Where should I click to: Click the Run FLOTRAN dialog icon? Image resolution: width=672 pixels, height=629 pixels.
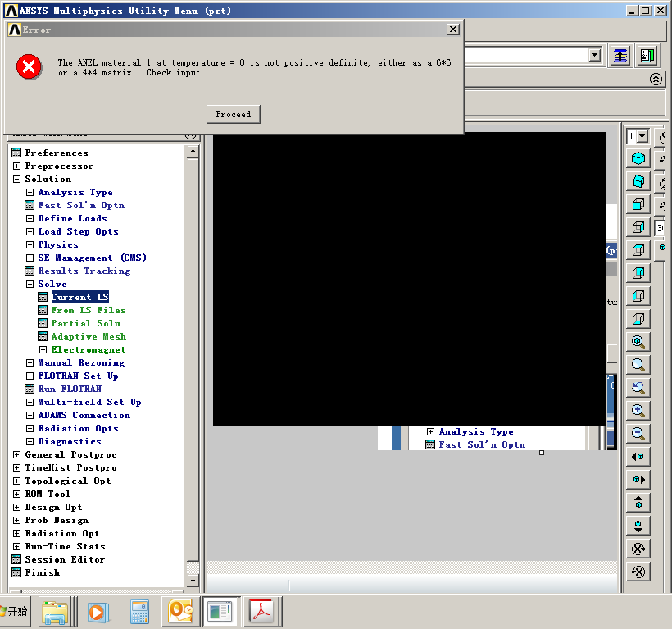[30, 389]
